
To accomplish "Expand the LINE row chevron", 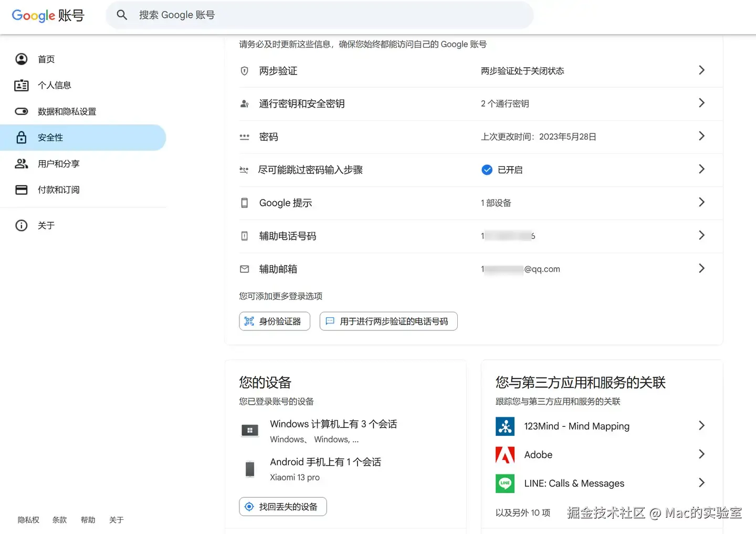I will [701, 483].
